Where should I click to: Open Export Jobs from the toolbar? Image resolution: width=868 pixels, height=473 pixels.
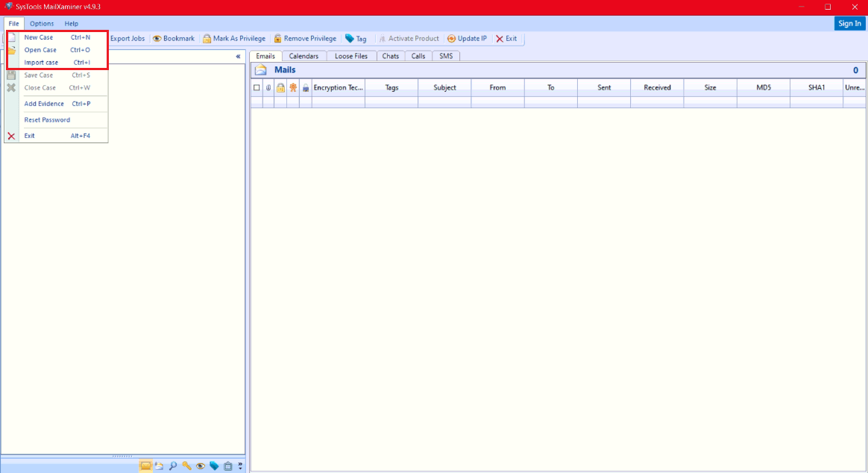coord(128,39)
